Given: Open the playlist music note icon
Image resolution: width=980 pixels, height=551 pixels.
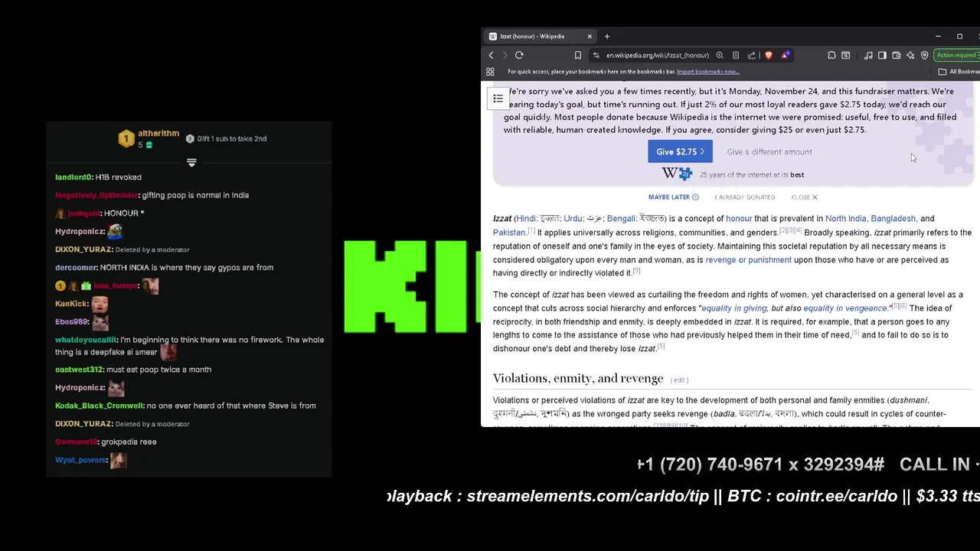Looking at the screenshot, I should pos(868,55).
